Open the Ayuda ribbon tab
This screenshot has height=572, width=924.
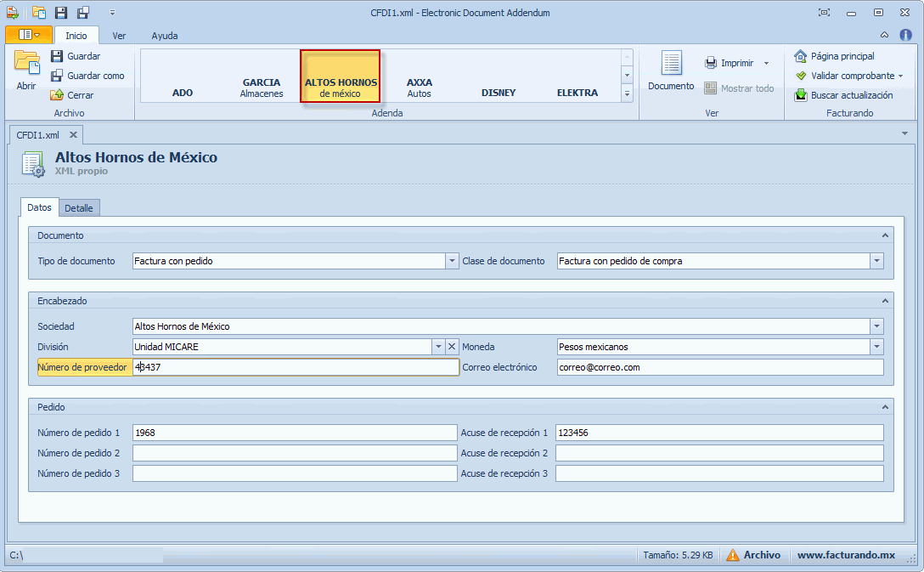[165, 36]
